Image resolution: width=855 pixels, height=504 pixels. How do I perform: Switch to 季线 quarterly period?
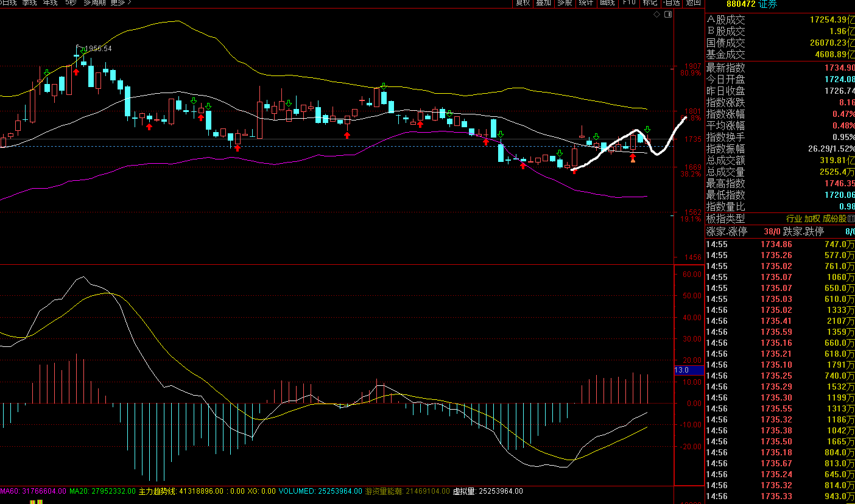click(29, 2)
